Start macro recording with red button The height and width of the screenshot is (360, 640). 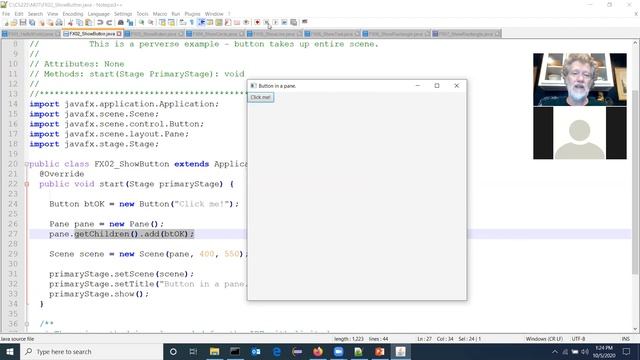pyautogui.click(x=258, y=22)
